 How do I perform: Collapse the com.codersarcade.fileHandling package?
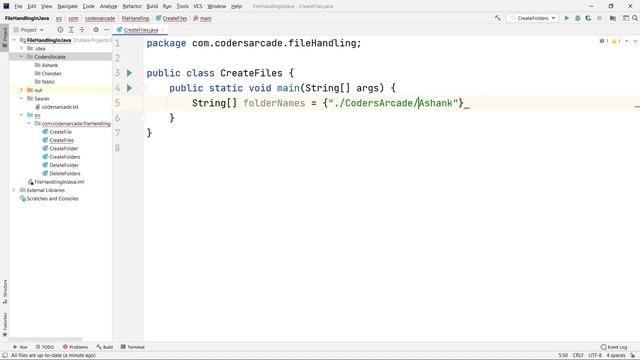(x=29, y=123)
